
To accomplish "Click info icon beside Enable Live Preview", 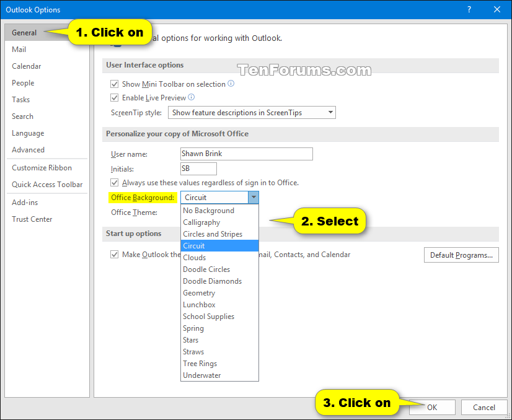I will point(192,97).
